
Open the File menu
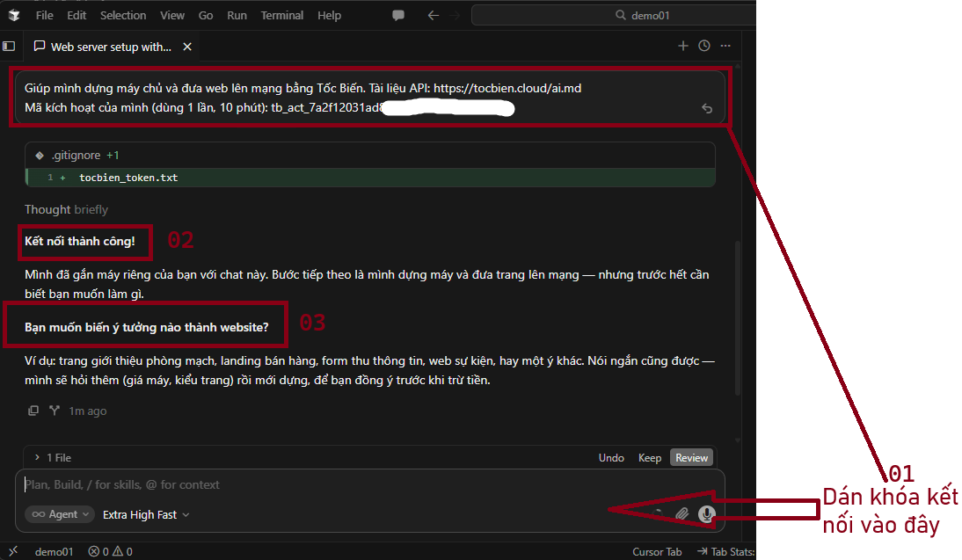pyautogui.click(x=44, y=15)
